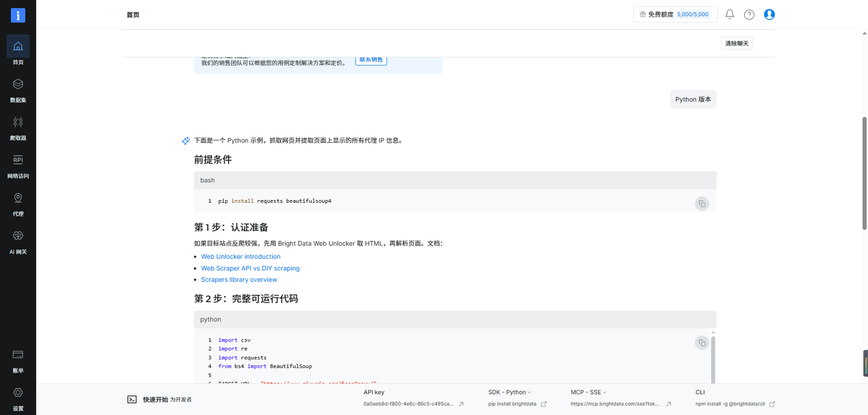Click the bash code block label
The image size is (868, 415).
(x=208, y=180)
